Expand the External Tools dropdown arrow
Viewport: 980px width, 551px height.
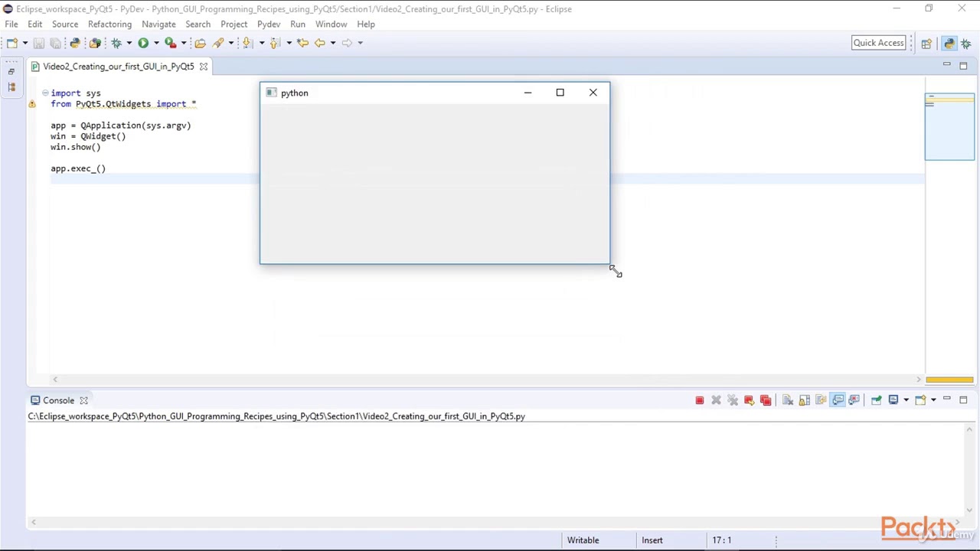(183, 43)
